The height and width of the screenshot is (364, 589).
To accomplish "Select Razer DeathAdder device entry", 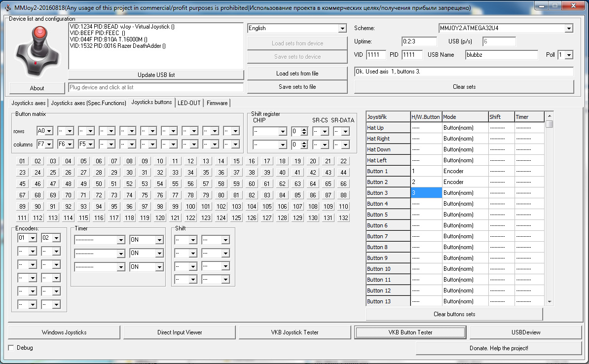I will [117, 46].
